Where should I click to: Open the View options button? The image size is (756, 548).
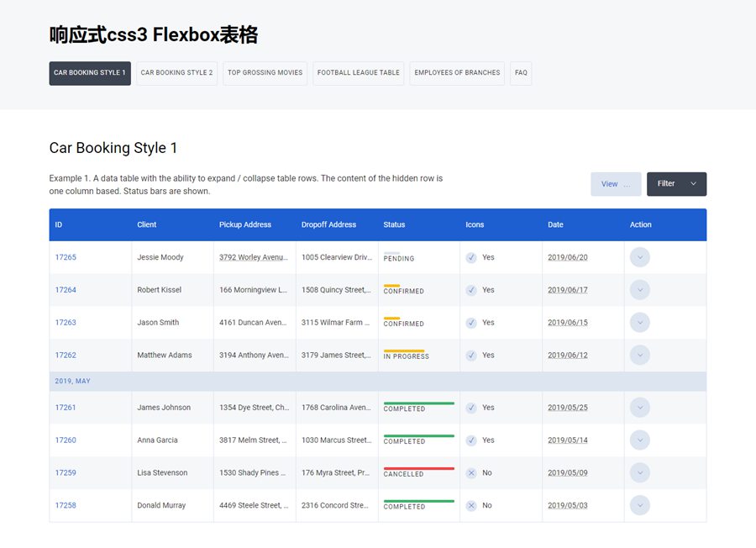[616, 184]
